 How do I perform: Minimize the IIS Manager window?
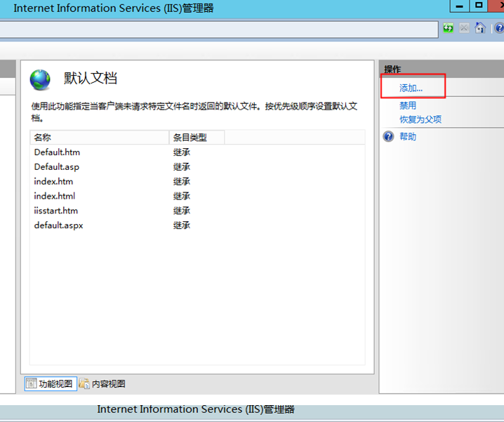pos(460,6)
